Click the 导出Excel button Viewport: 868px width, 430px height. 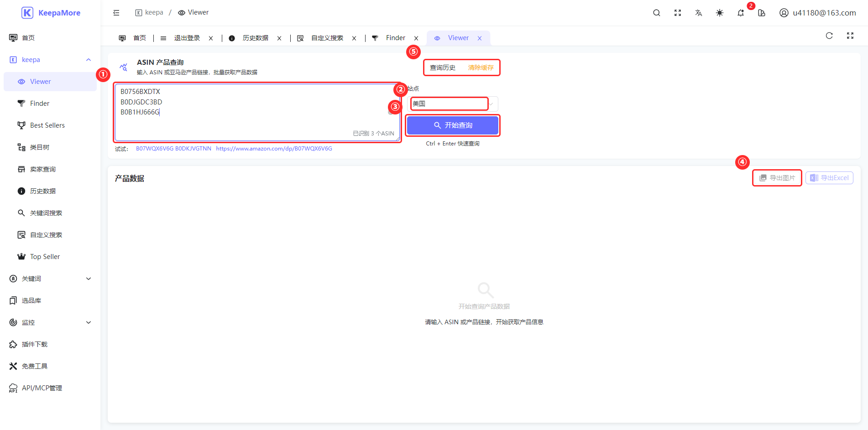pyautogui.click(x=829, y=178)
